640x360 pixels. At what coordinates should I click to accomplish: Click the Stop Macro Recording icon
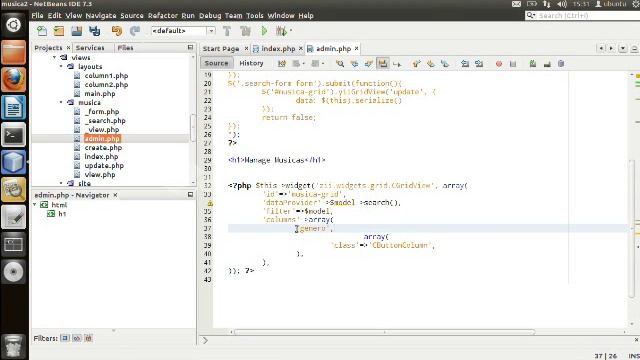click(x=513, y=64)
